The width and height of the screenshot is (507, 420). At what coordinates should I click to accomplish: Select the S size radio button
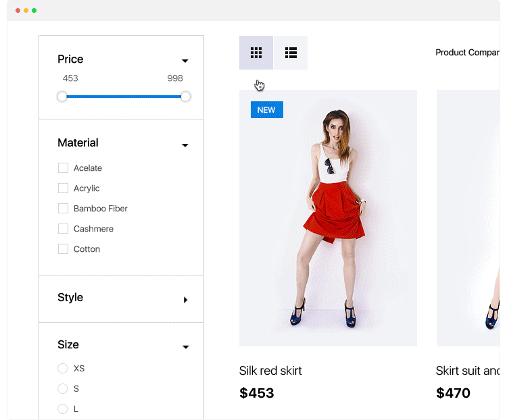coord(62,388)
